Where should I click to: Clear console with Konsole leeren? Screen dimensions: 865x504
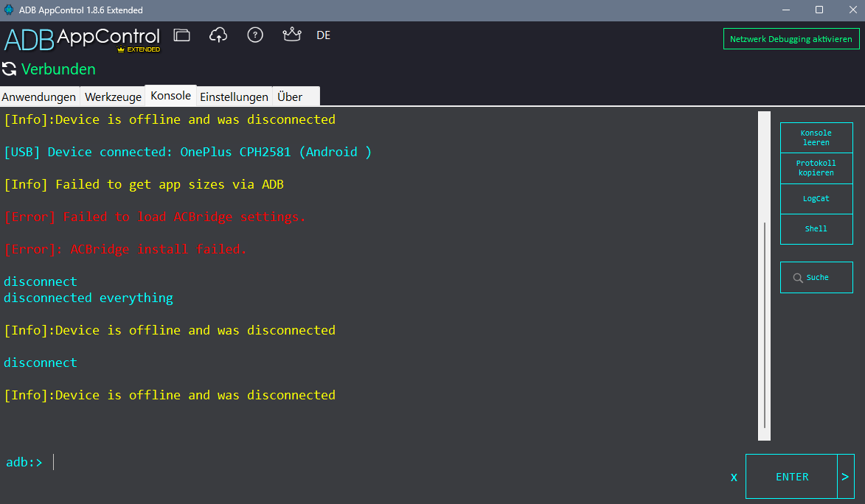tap(816, 138)
